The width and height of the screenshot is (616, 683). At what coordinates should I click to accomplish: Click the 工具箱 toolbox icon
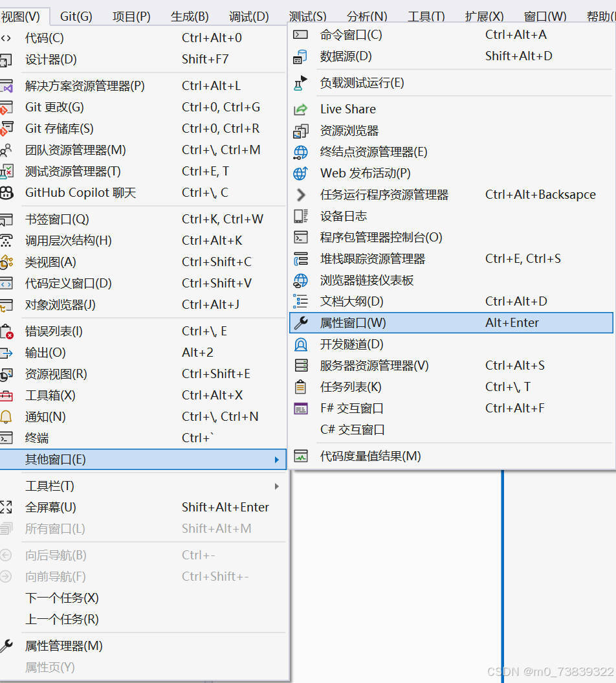coord(6,395)
